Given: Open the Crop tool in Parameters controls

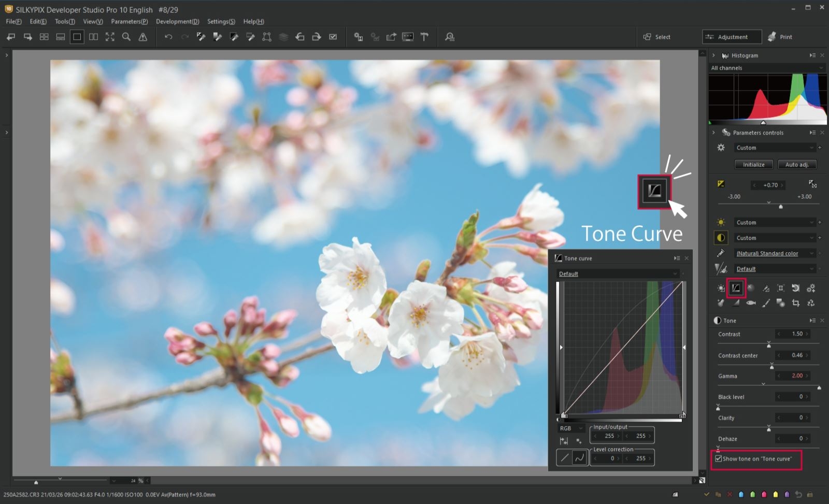Looking at the screenshot, I should click(x=796, y=304).
